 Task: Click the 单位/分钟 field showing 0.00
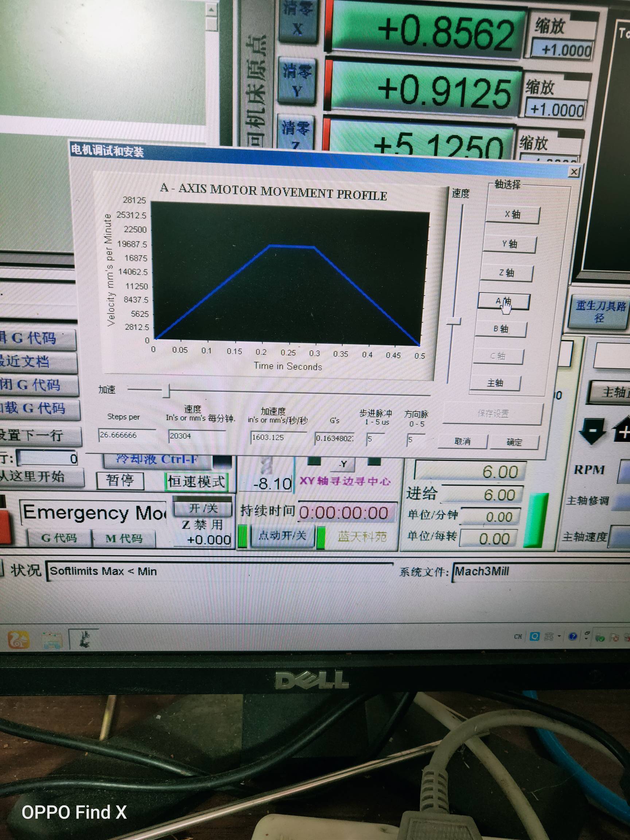tap(490, 517)
